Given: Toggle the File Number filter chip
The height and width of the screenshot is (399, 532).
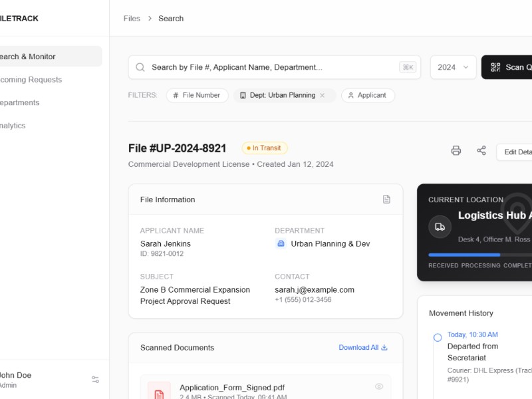Looking at the screenshot, I should pyautogui.click(x=197, y=95).
